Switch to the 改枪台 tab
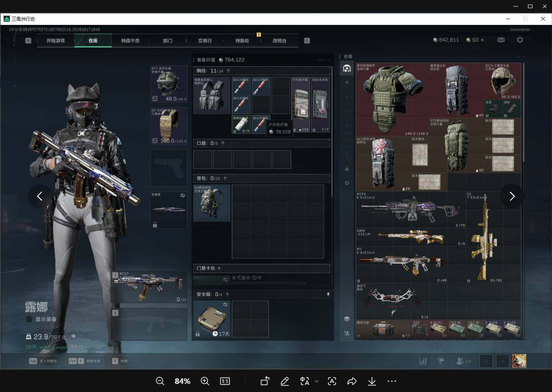This screenshot has width=552, height=392. point(279,40)
